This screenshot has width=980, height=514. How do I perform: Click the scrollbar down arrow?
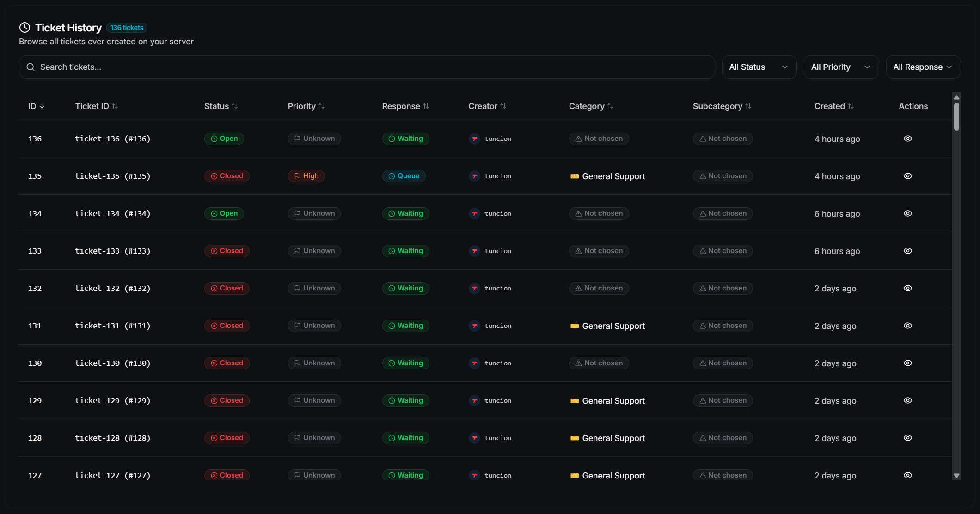click(956, 476)
